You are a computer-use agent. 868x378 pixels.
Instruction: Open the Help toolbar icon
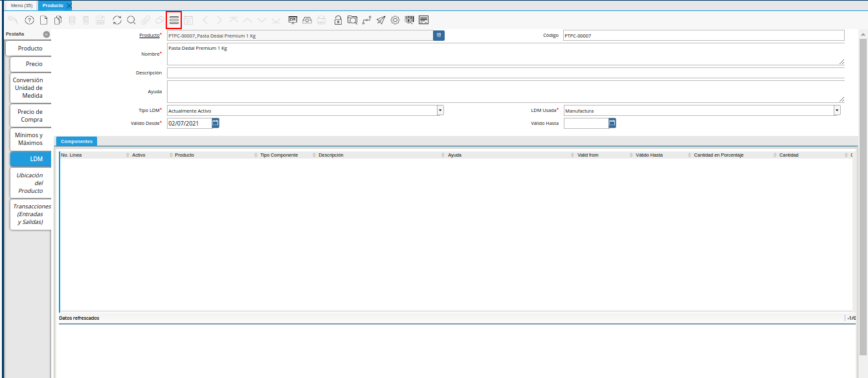point(29,20)
